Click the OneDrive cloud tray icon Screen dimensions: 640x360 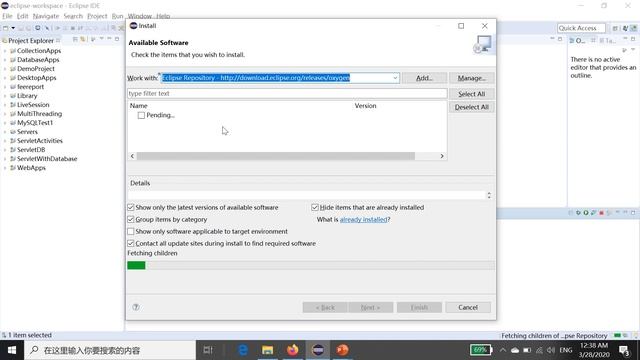point(515,350)
